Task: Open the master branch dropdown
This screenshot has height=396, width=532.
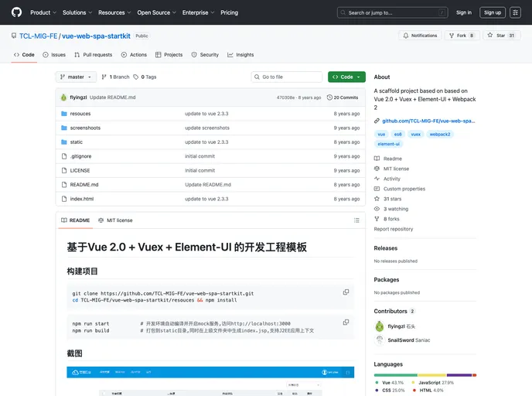Action: (x=76, y=77)
